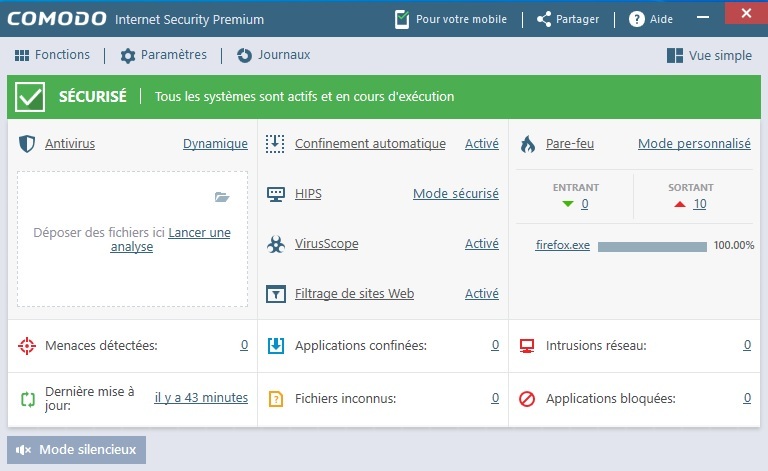The height and width of the screenshot is (471, 768).
Task: Toggle Confinement automatique Activé status
Action: (481, 144)
